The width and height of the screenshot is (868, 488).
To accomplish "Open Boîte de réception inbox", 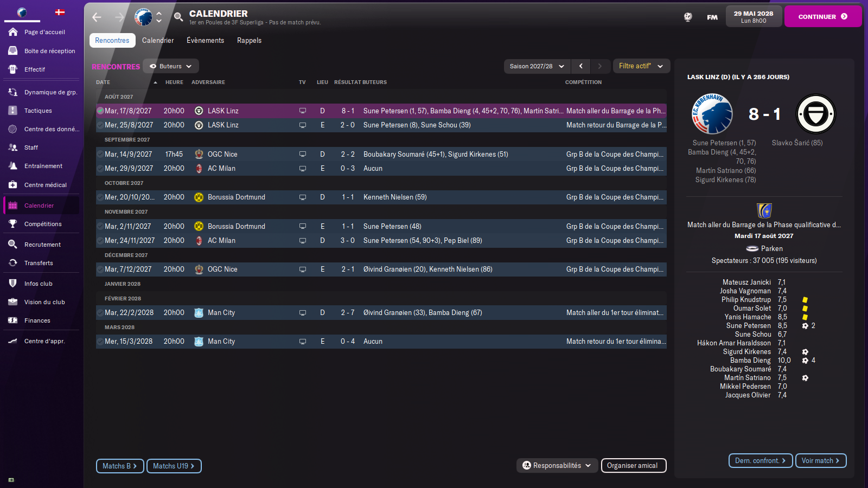I will 49,51.
